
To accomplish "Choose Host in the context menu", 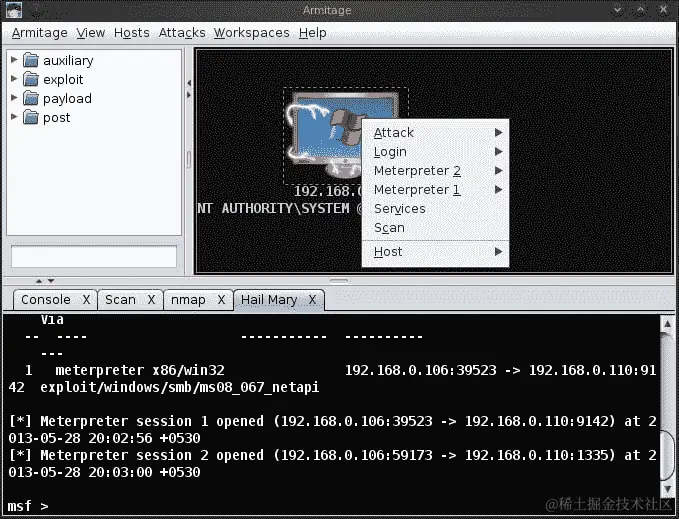I will click(x=435, y=251).
